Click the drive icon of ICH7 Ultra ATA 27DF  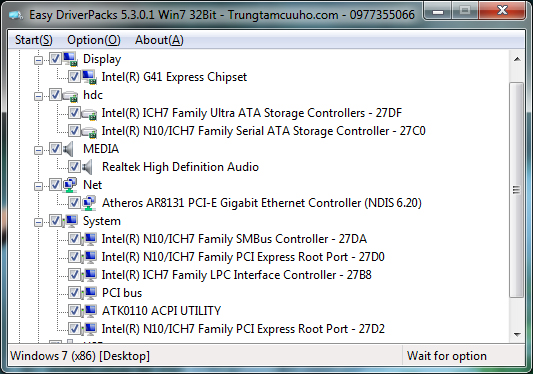(89, 114)
